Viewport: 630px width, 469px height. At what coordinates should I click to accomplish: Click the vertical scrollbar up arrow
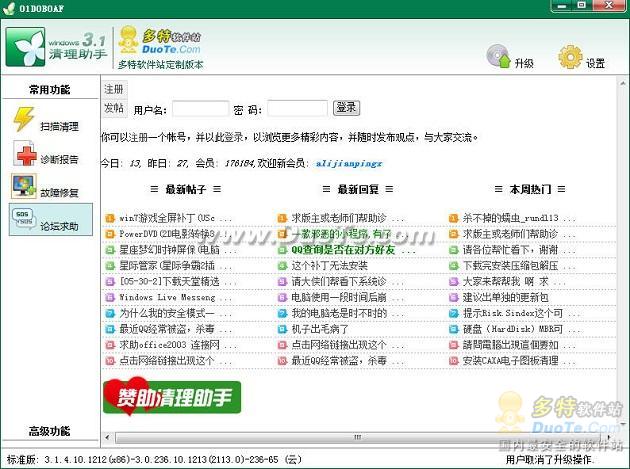click(x=623, y=84)
